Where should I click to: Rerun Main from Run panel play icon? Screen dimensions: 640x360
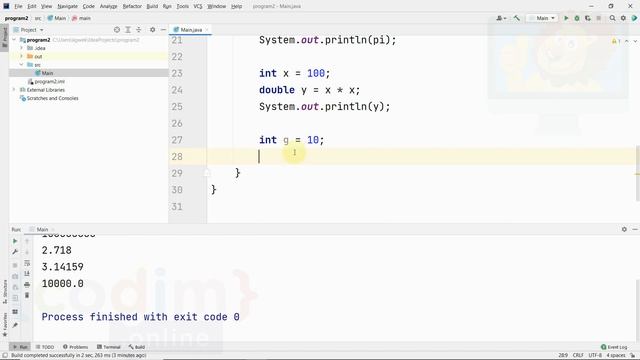[x=15, y=241]
